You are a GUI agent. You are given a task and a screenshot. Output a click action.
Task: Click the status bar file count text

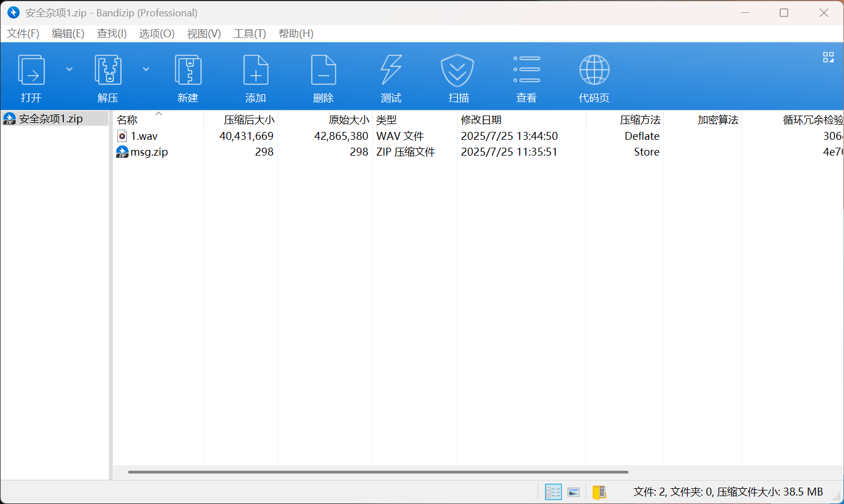tap(728, 492)
